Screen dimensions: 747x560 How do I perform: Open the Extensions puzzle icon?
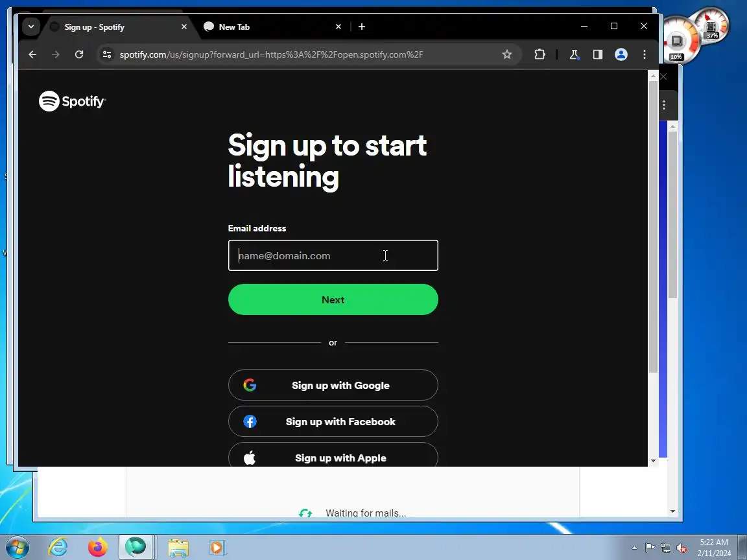point(539,54)
